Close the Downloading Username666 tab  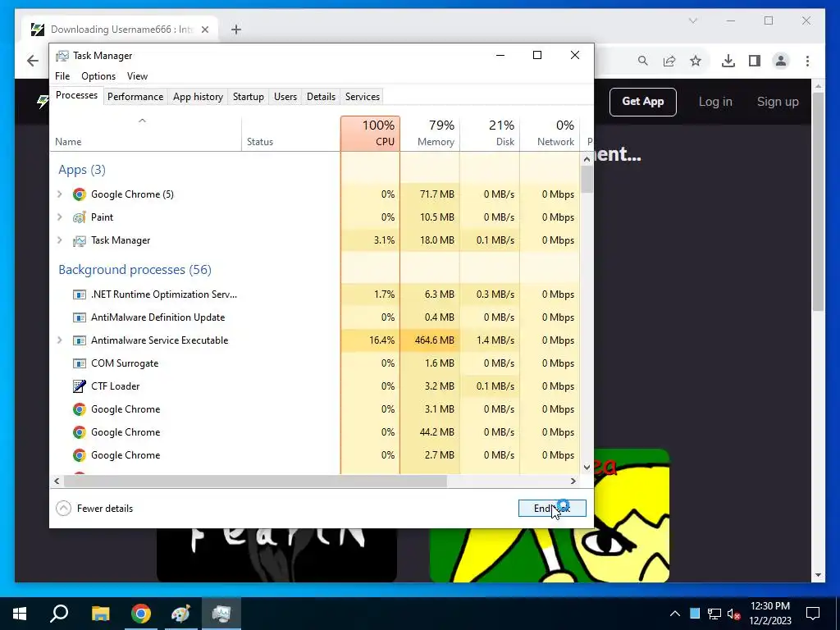204,30
